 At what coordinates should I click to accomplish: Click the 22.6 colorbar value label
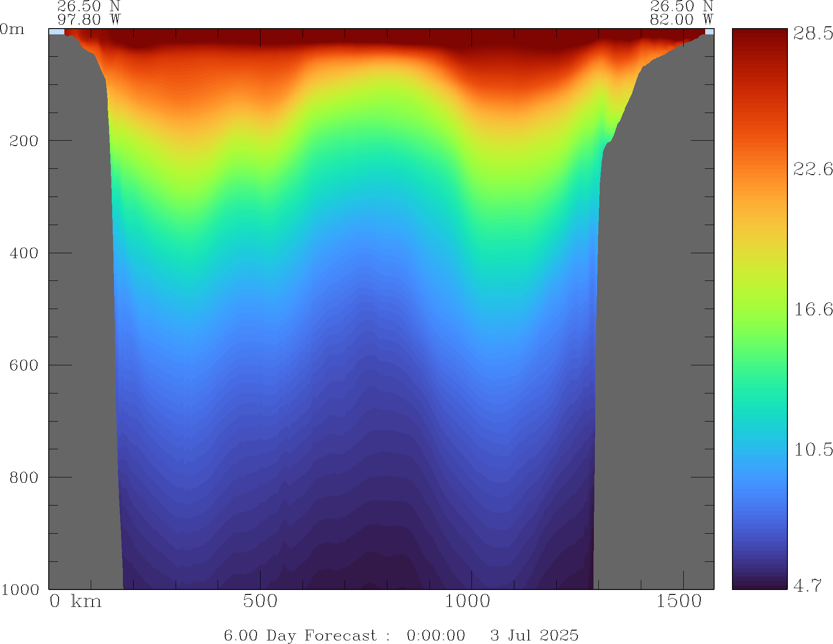tap(812, 169)
